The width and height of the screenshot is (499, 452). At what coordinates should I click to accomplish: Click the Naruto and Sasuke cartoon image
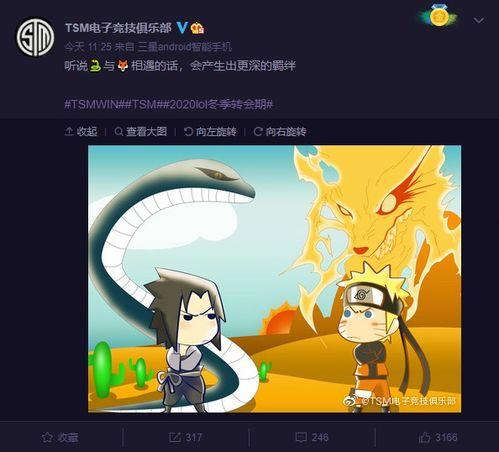pyautogui.click(x=275, y=279)
